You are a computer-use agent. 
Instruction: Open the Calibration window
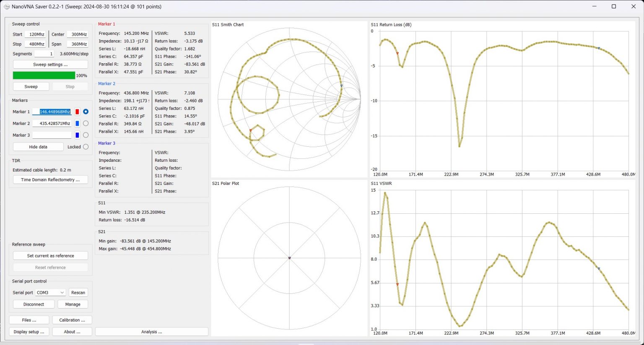[x=72, y=320]
